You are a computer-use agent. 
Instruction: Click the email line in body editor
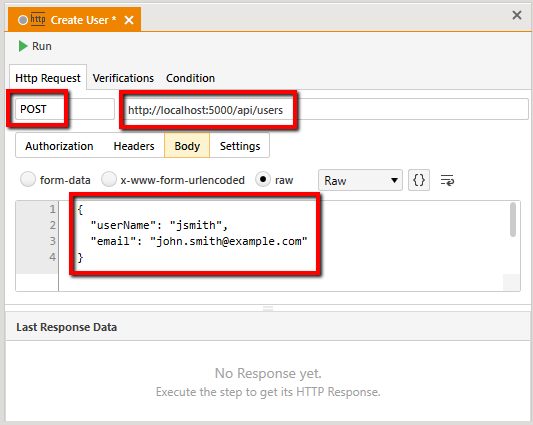[199, 241]
